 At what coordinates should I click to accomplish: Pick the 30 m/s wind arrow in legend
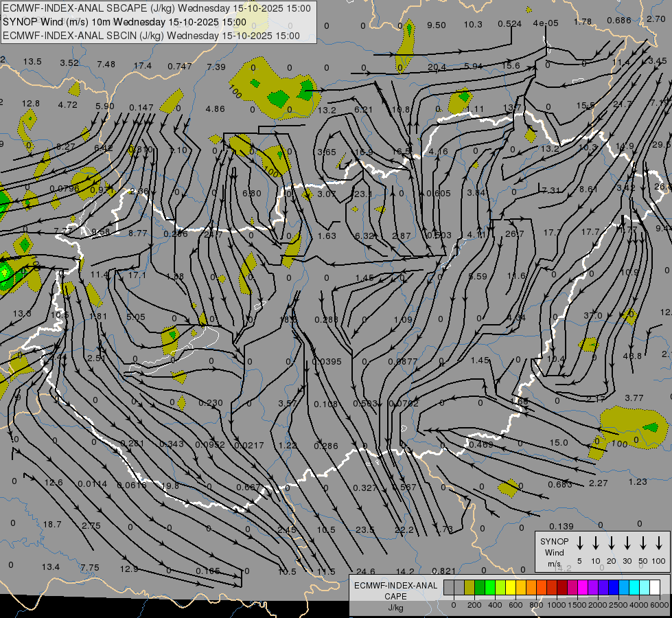627,543
